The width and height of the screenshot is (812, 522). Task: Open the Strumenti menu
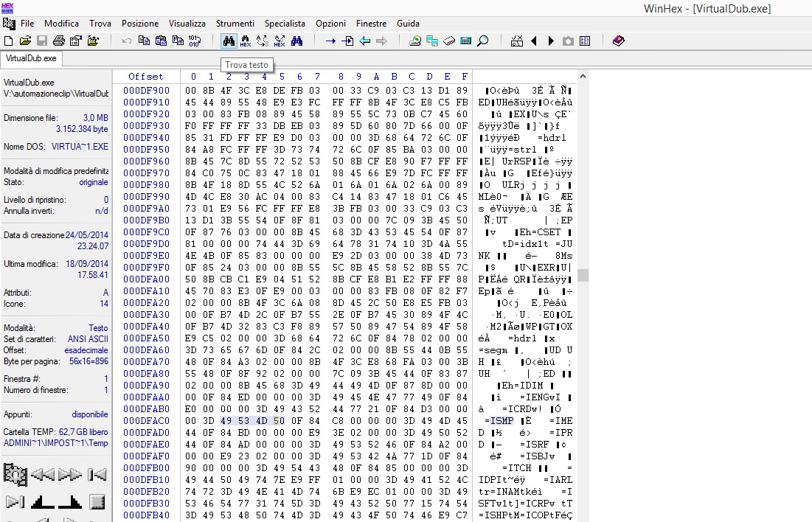coord(235,24)
